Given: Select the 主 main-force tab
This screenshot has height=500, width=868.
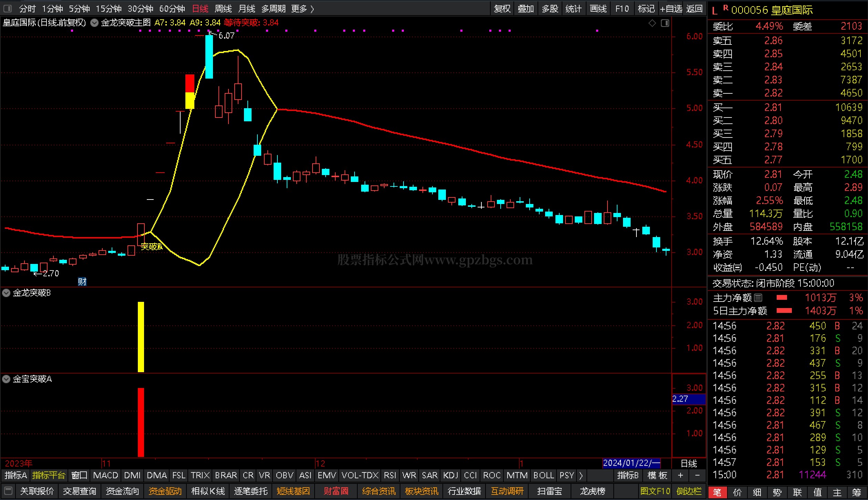Looking at the screenshot, I should [837, 492].
